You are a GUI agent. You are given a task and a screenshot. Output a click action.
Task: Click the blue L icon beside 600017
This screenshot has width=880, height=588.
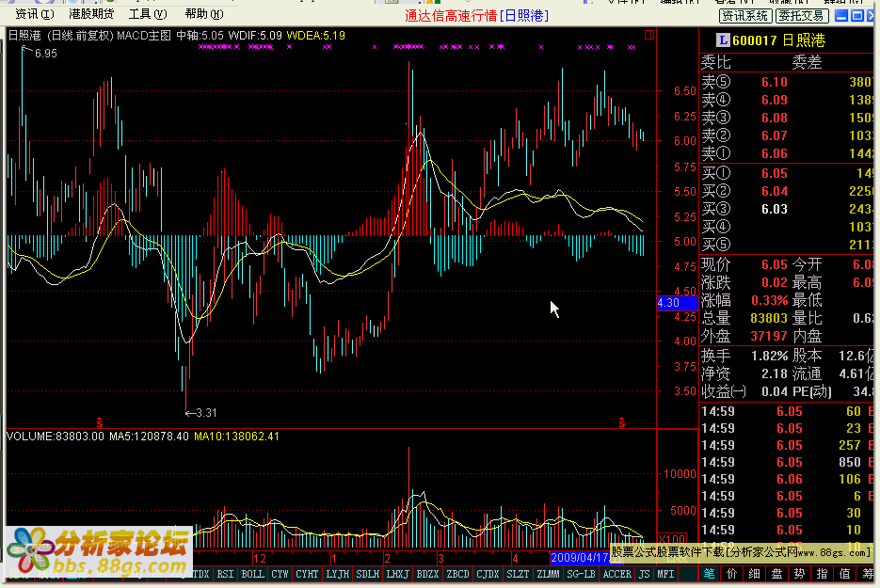(x=723, y=40)
